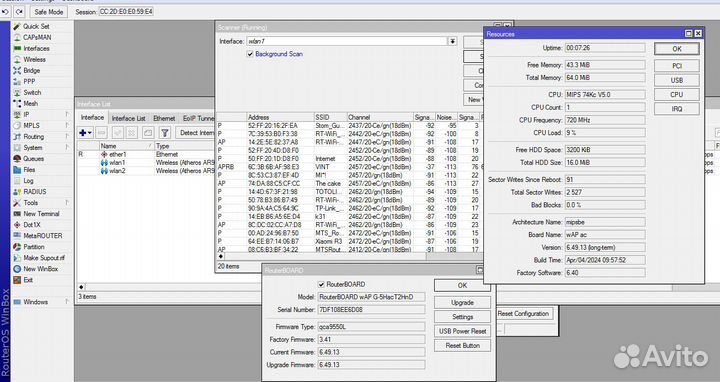Viewport: 720px width, 382px height.
Task: Expand the Tools submenu
Action: point(67,203)
